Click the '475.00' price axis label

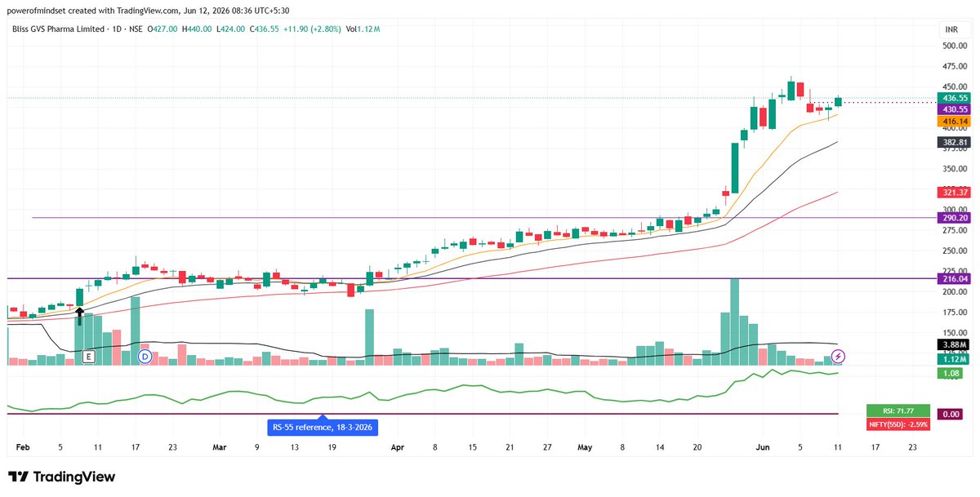[955, 67]
